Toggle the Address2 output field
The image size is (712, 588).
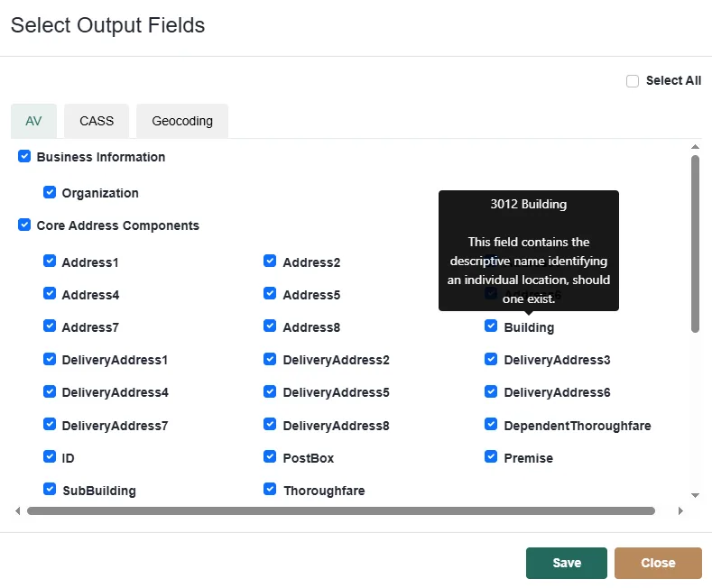(270, 262)
